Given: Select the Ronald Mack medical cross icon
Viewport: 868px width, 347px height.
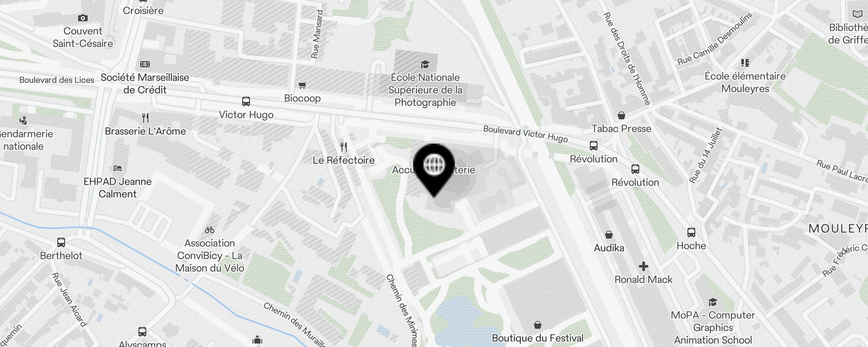Looking at the screenshot, I should point(644,266).
